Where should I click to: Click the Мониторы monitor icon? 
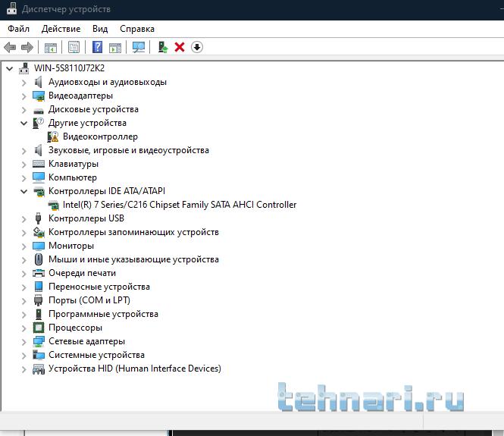[x=38, y=246]
